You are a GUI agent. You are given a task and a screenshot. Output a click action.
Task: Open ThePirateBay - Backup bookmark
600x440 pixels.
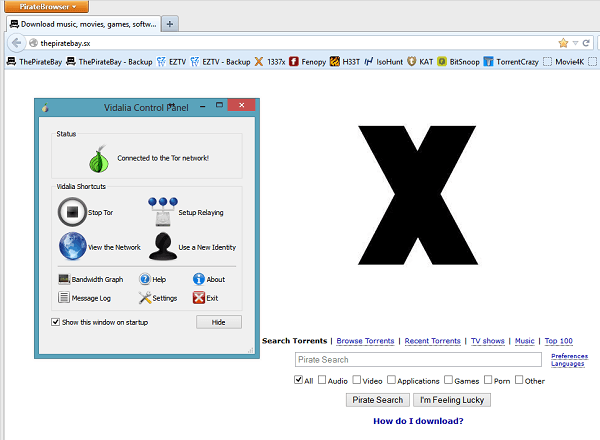pos(109,62)
